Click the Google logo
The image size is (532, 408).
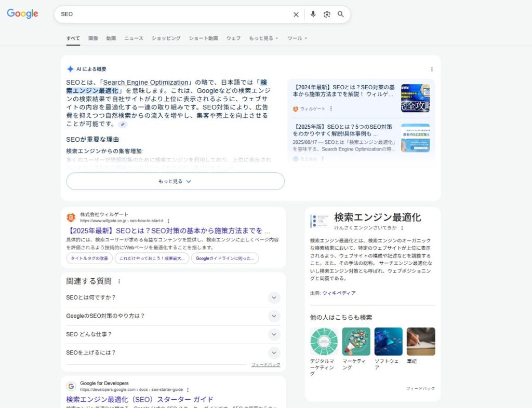pos(22,14)
